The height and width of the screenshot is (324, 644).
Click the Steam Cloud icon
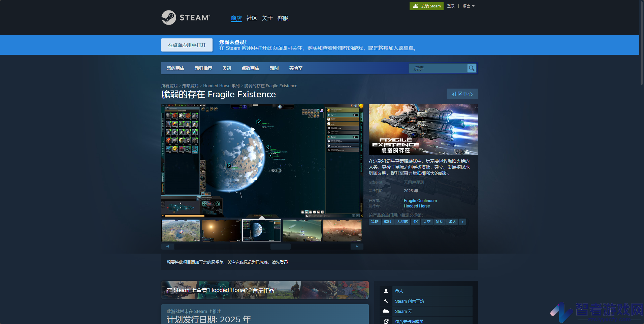pyautogui.click(x=386, y=311)
